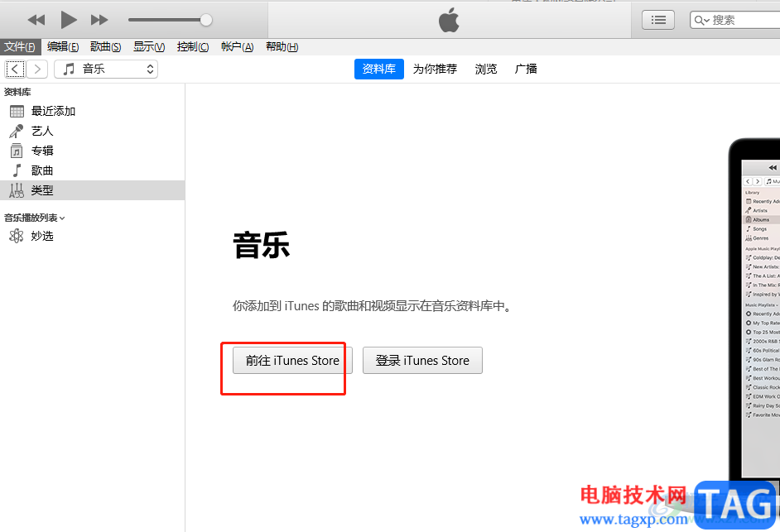Click the 资料库 sidebar header
780x532 pixels.
click(x=17, y=92)
